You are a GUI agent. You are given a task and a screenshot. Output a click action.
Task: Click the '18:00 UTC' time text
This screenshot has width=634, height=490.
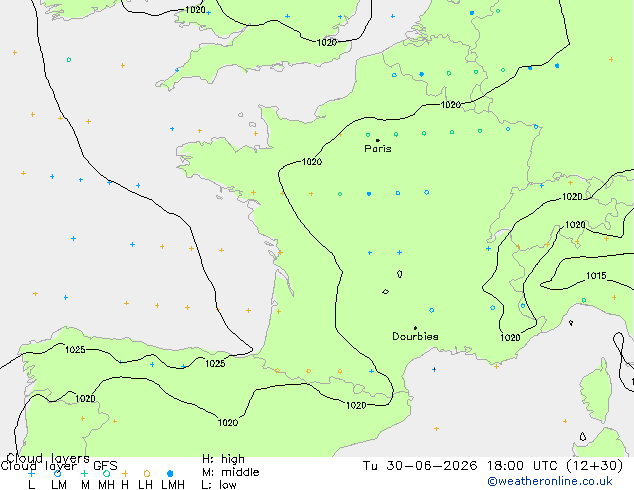pos(522,466)
